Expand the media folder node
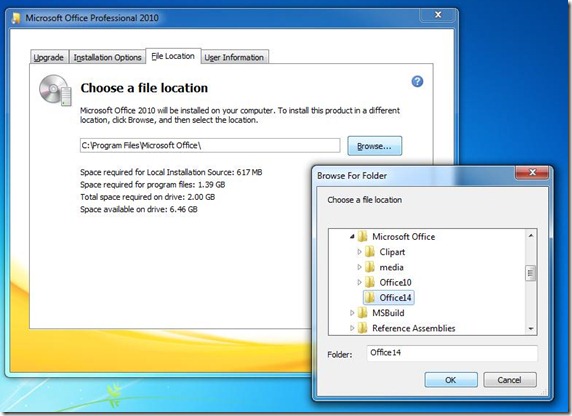Screen dimensions: 572x416 point(359,267)
